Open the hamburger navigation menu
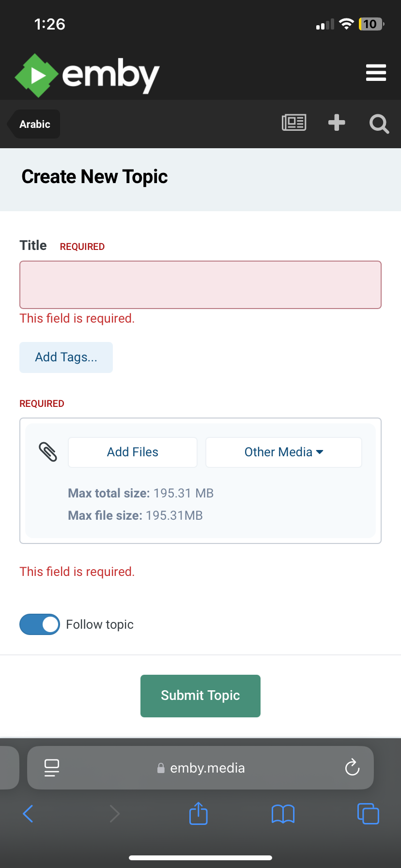Screen dimensions: 401x868 point(376,73)
